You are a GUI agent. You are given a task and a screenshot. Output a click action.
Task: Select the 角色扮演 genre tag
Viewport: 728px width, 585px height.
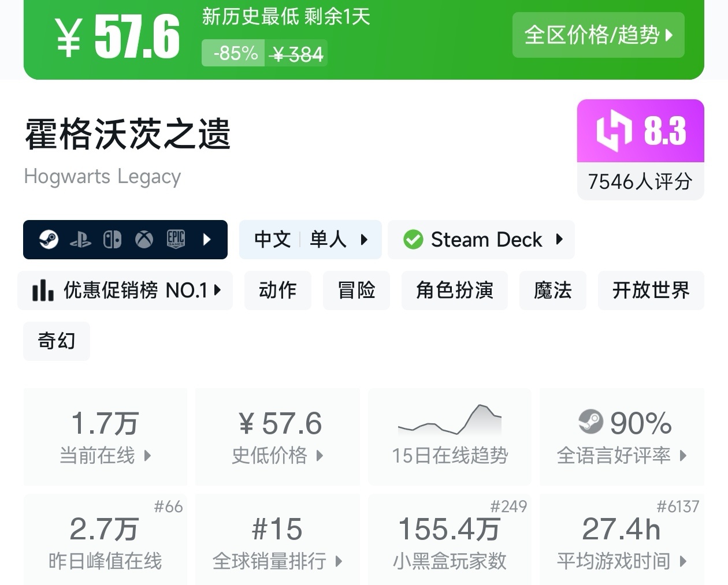point(454,290)
